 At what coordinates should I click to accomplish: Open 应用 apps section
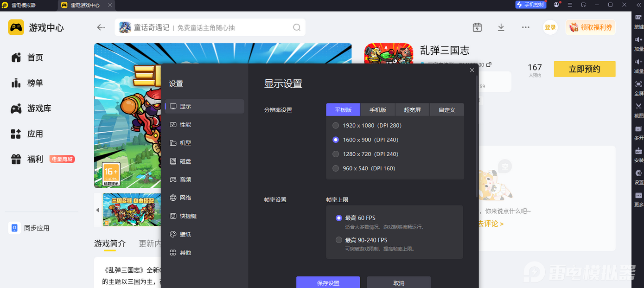[27, 134]
